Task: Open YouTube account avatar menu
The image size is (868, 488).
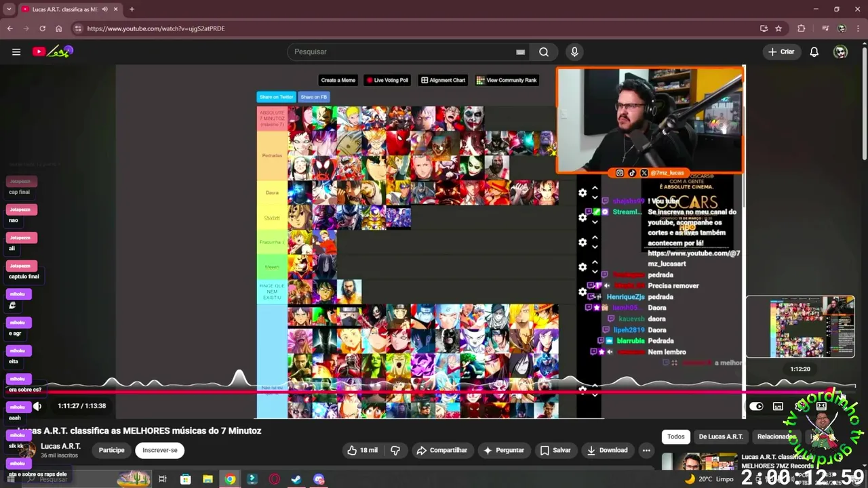Action: click(840, 52)
